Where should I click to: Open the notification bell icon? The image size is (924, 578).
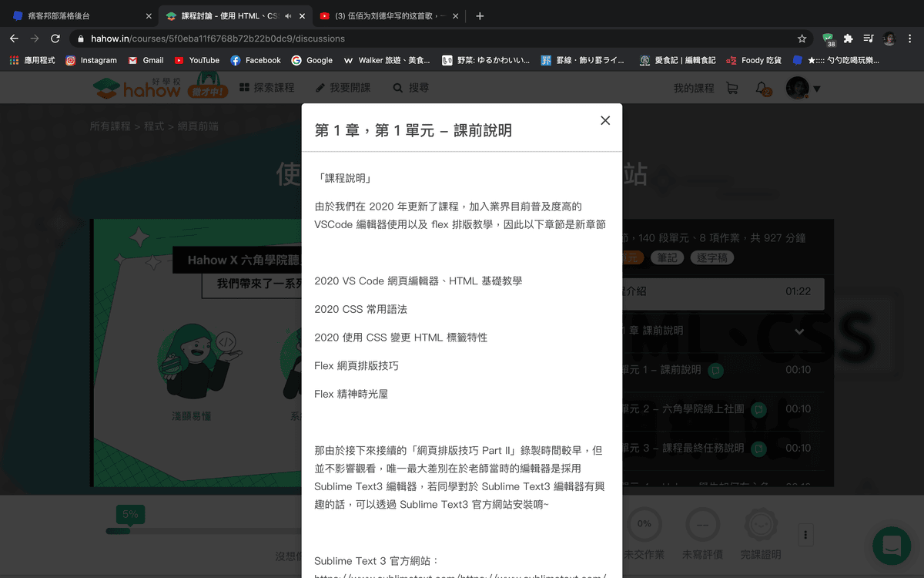click(x=762, y=88)
